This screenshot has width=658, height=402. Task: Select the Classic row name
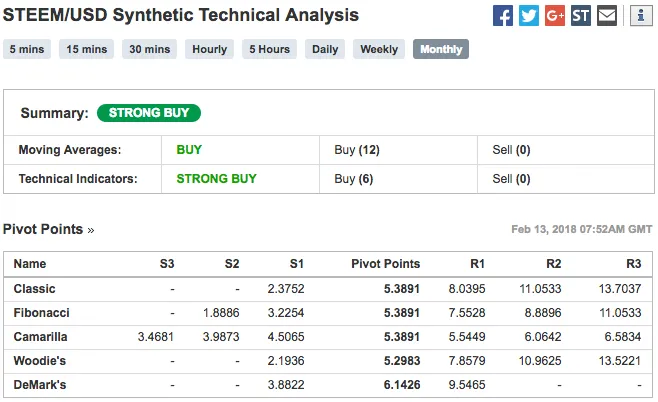coord(34,289)
